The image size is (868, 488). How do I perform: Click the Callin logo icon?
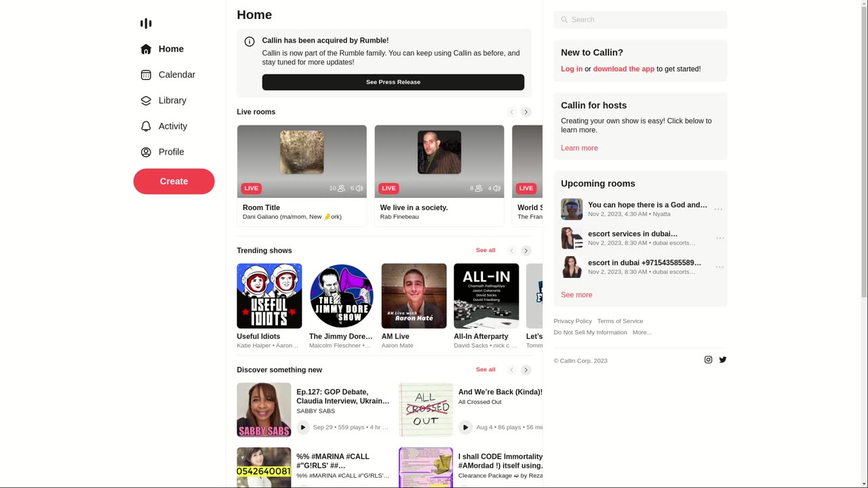[x=146, y=24]
